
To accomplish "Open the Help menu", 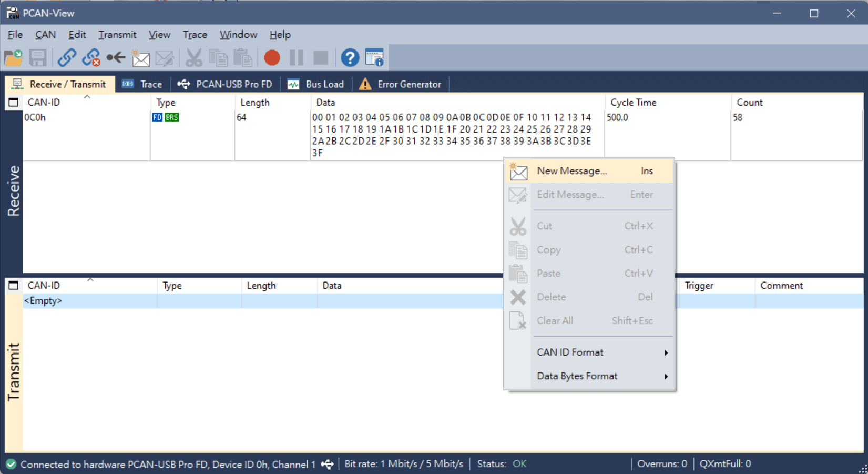I will point(280,35).
